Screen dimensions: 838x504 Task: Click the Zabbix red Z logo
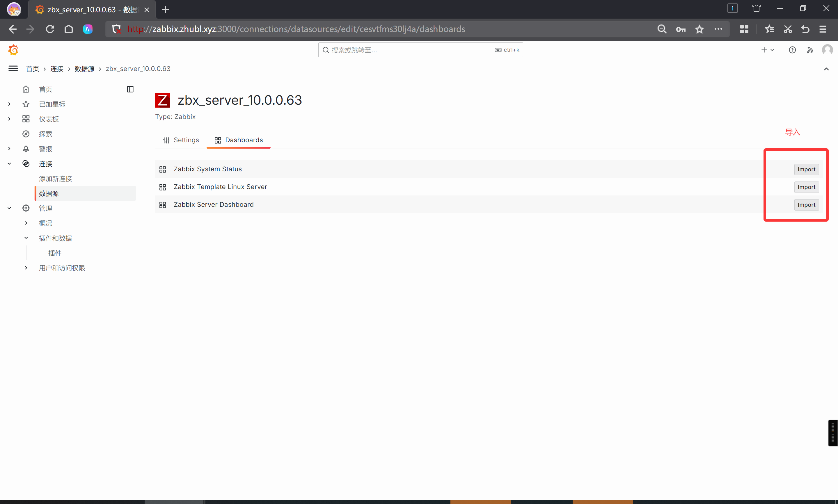tap(162, 100)
